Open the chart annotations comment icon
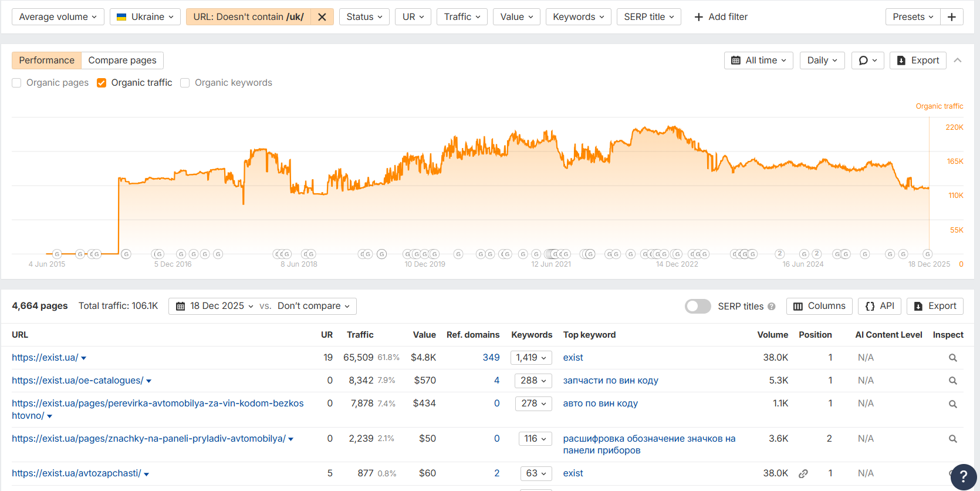Image resolution: width=980 pixels, height=491 pixels. pyautogui.click(x=867, y=60)
